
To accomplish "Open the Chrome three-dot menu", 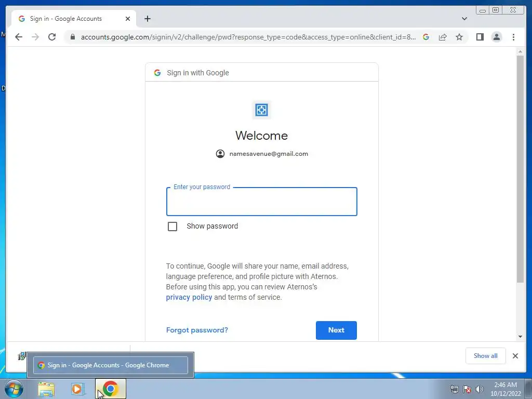I will tap(513, 37).
